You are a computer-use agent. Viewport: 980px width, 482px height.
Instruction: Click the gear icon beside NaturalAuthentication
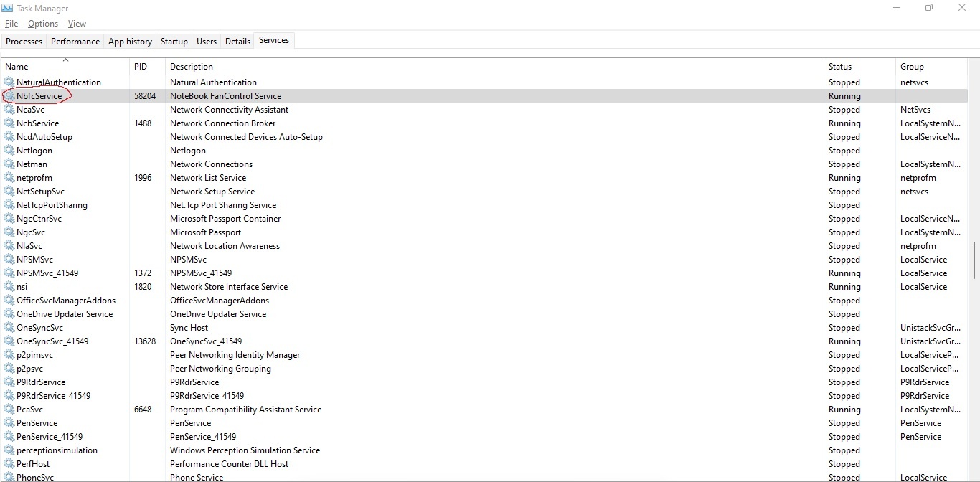click(x=9, y=82)
